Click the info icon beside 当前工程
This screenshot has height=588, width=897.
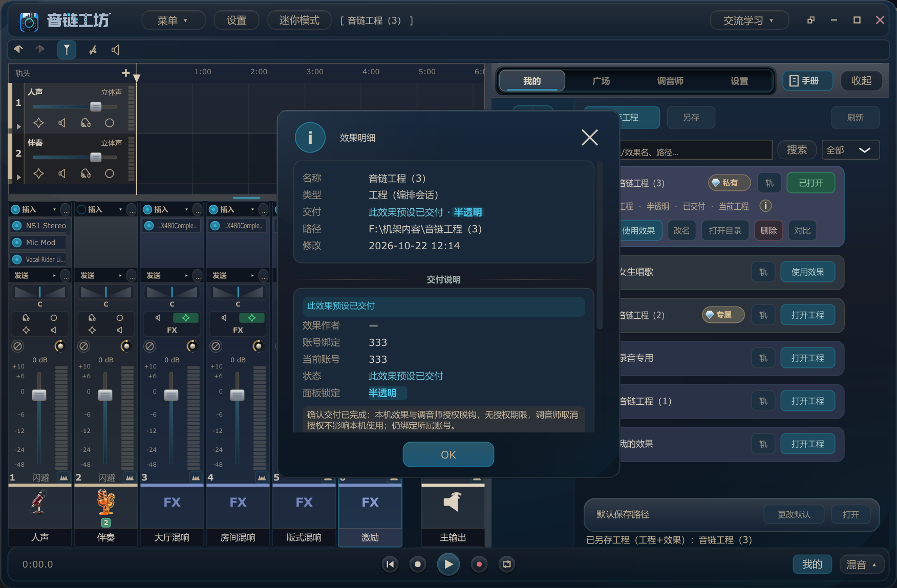[765, 206]
